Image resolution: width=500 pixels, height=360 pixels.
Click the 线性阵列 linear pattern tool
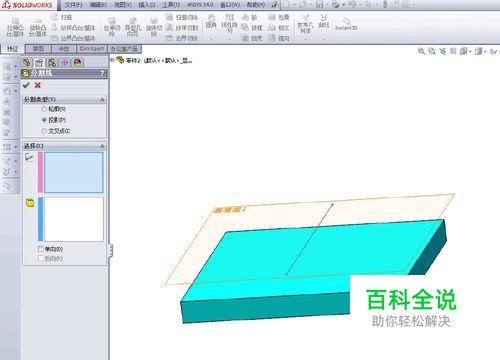click(229, 23)
